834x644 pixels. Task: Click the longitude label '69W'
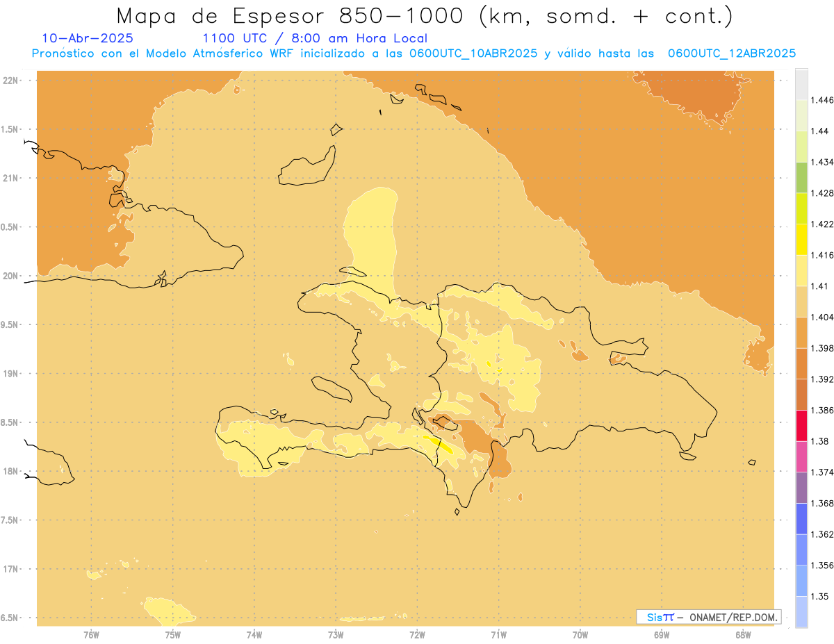(662, 635)
